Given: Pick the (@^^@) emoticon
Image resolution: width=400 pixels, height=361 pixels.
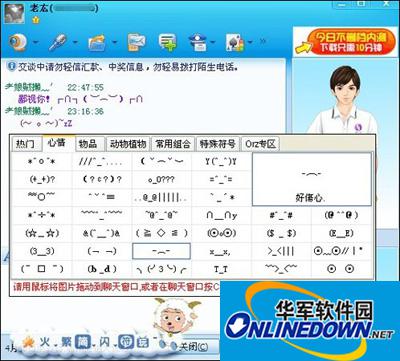Looking at the screenshot, I should (x=341, y=215).
